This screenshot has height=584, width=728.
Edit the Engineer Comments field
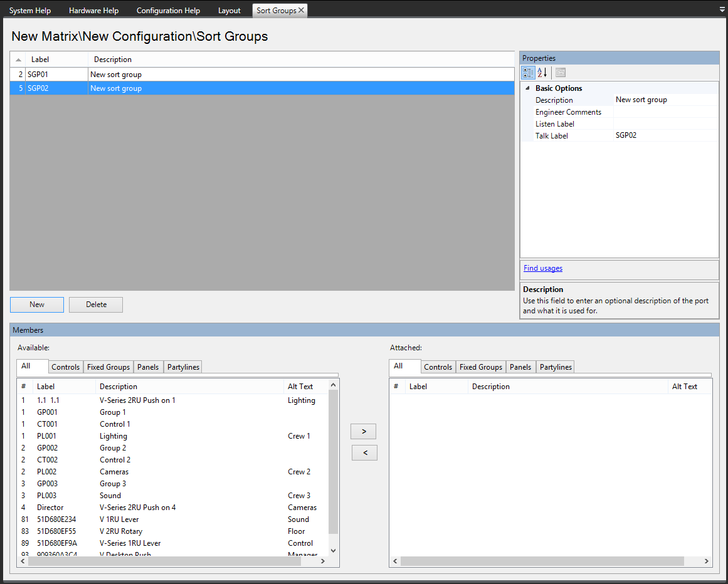(665, 112)
